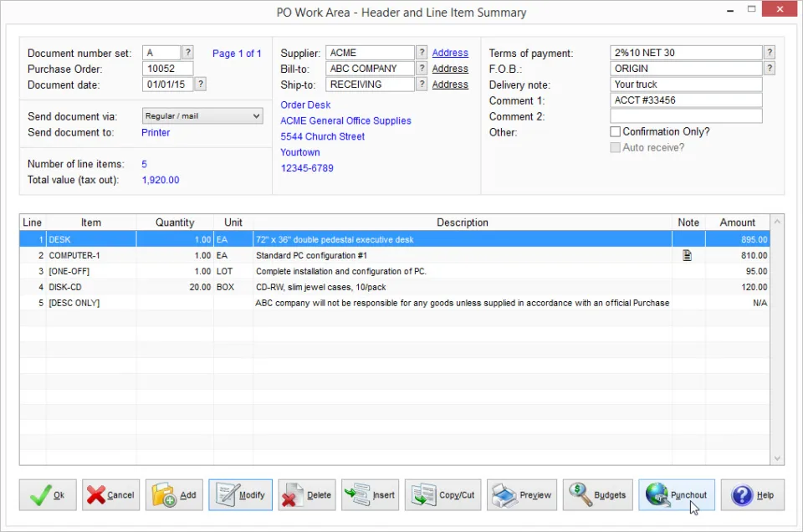Open the Supplier lookup question mark
This screenshot has height=532, width=803.
422,52
